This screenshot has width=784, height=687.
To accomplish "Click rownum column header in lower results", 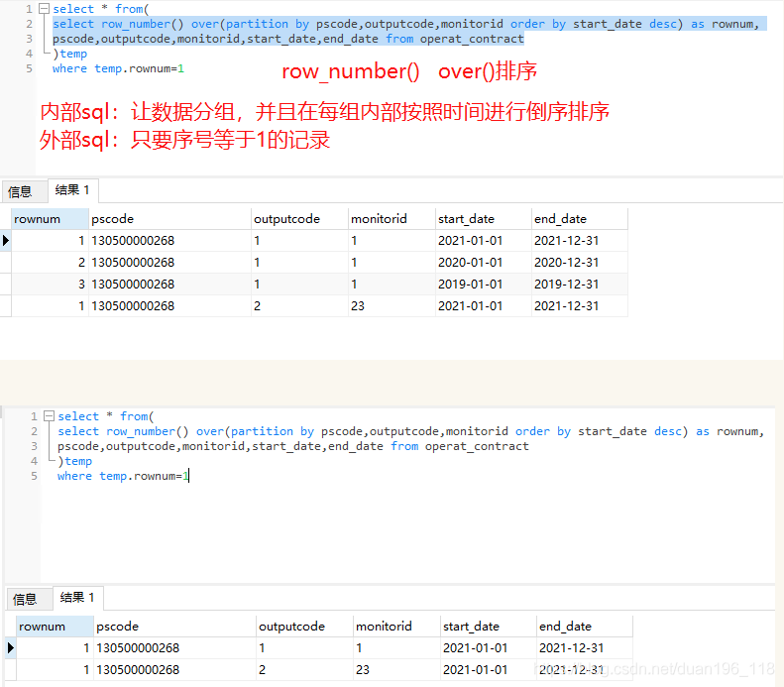I will (x=55, y=627).
